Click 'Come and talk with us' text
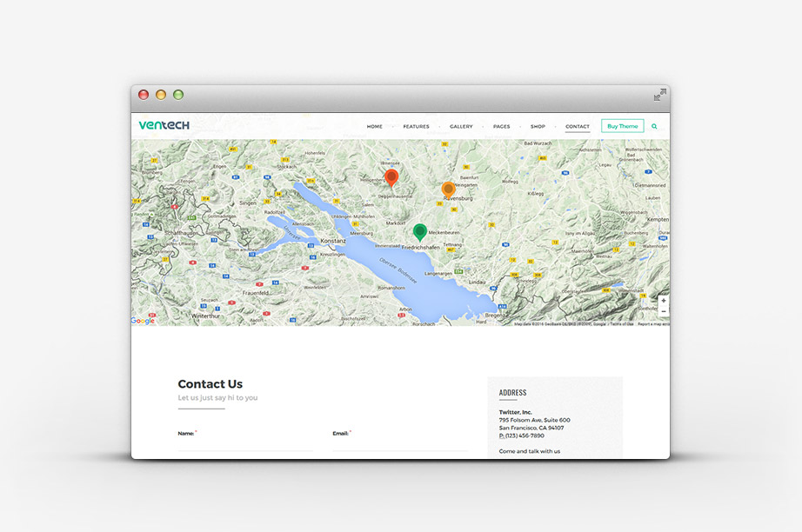Image resolution: width=802 pixels, height=532 pixels. tap(530, 451)
